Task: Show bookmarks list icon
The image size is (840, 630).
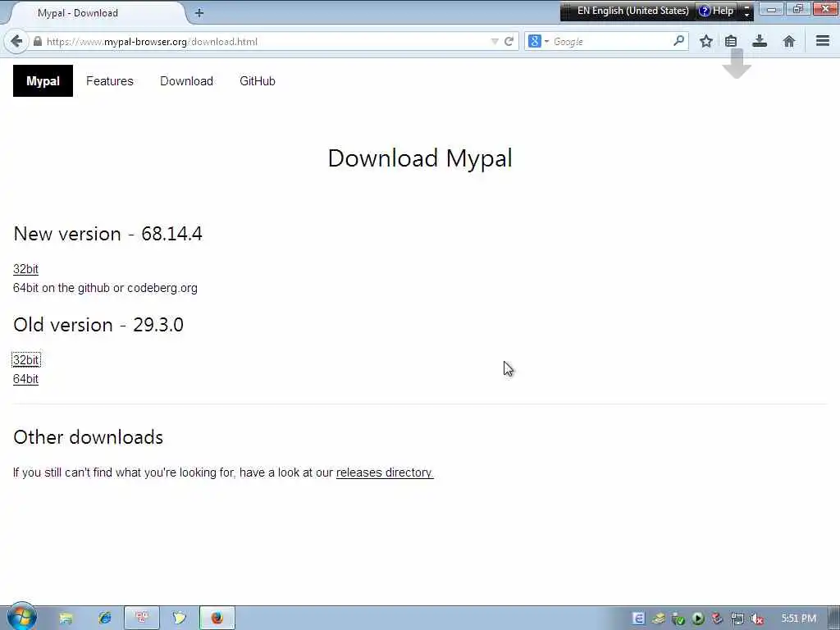Action: tap(731, 41)
